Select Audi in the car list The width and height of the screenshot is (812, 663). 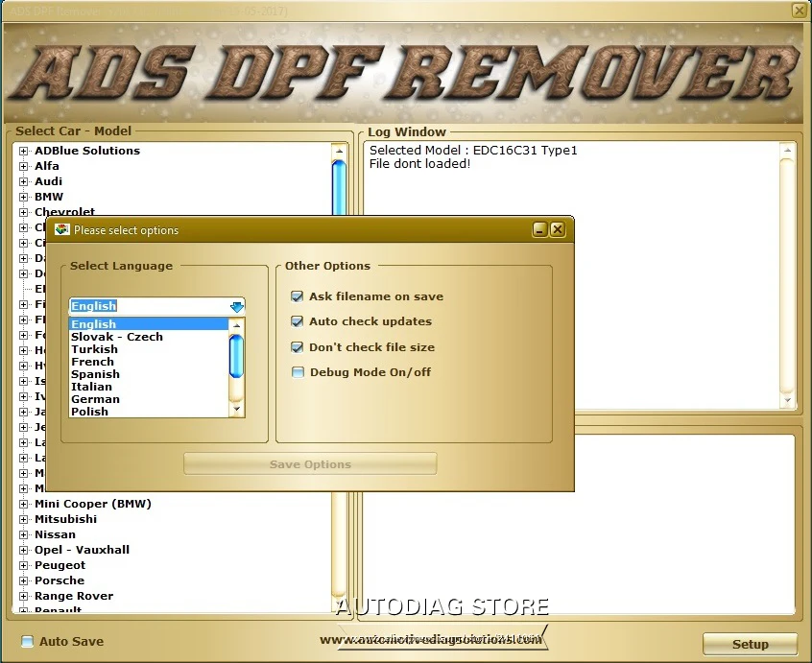48,181
